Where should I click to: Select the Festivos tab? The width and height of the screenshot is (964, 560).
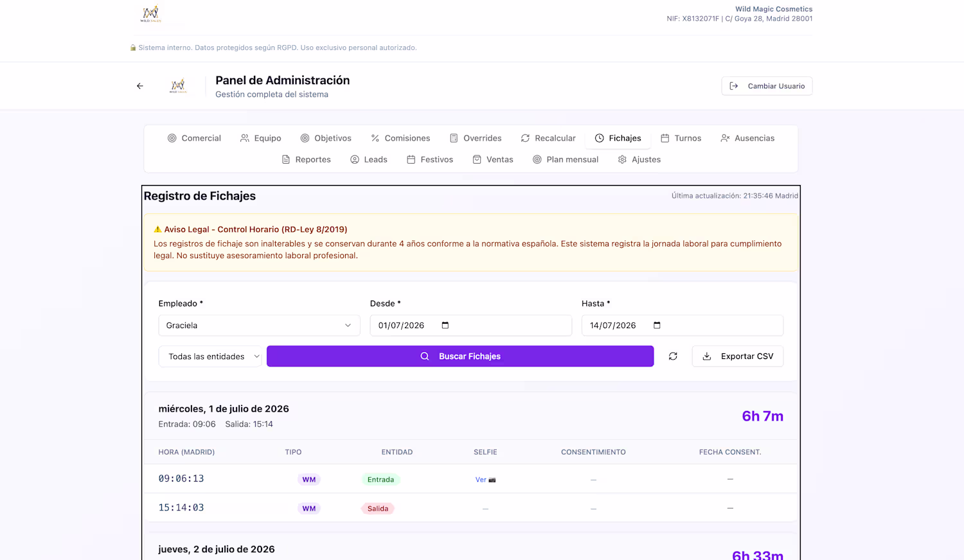430,159
